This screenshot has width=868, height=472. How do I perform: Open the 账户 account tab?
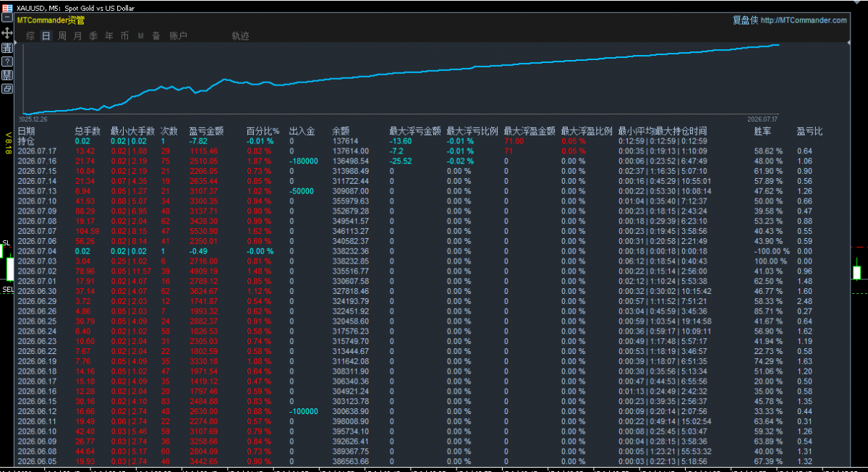tap(179, 35)
